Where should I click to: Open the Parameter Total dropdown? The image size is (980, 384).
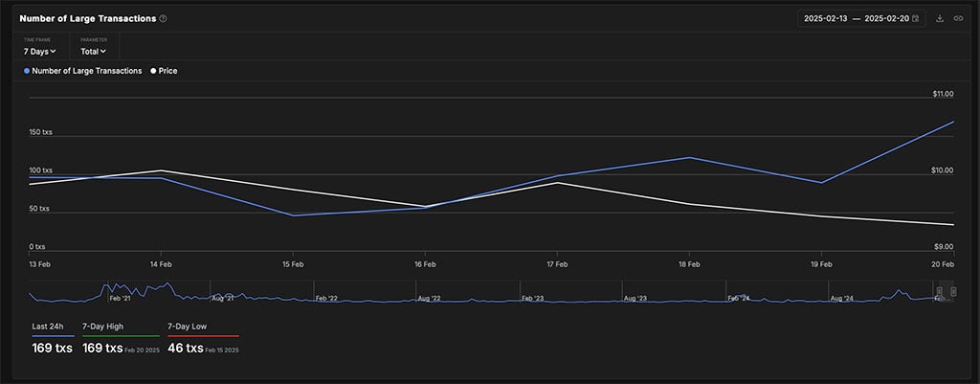click(x=93, y=51)
